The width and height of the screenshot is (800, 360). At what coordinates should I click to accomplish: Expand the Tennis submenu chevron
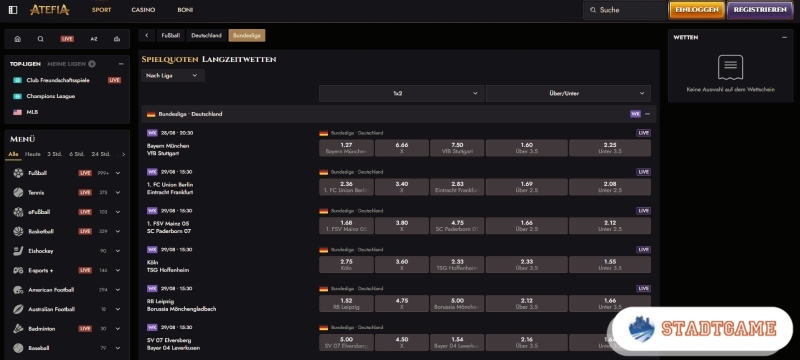pyautogui.click(x=118, y=192)
